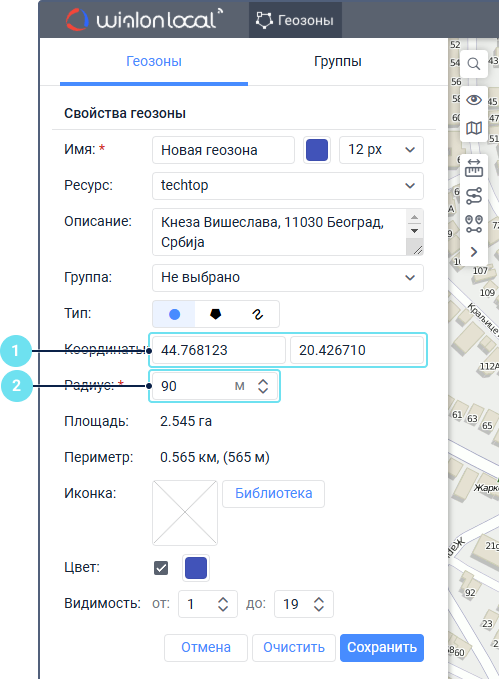The image size is (499, 679).
Task: Select line geofence type
Action: click(258, 314)
